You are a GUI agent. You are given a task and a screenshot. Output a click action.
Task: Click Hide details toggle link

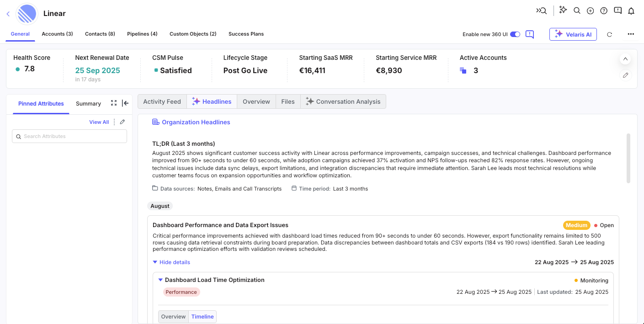pyautogui.click(x=171, y=262)
